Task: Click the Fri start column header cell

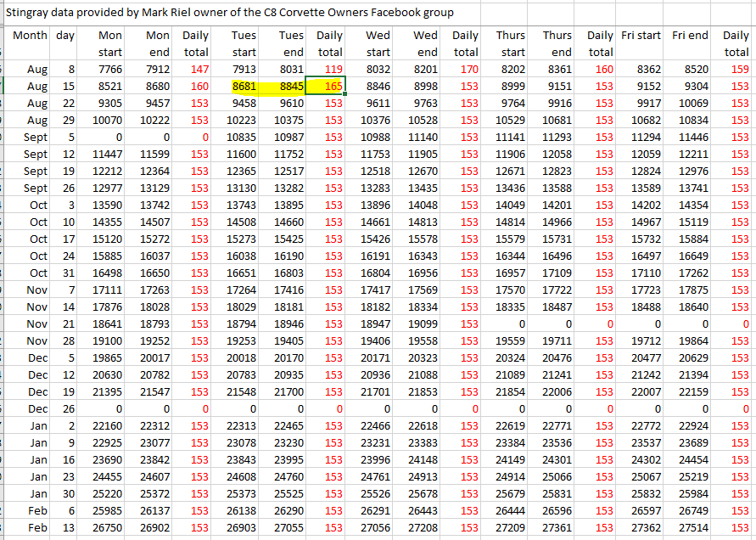Action: tap(641, 36)
